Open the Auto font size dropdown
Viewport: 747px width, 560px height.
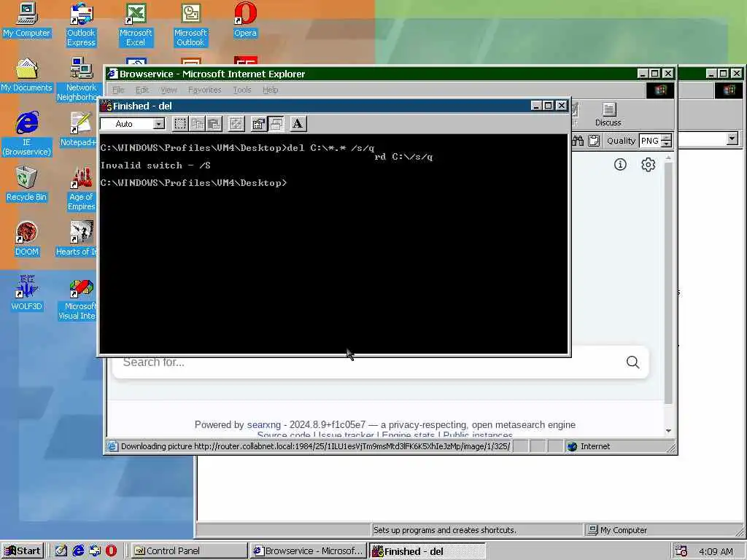pyautogui.click(x=158, y=124)
